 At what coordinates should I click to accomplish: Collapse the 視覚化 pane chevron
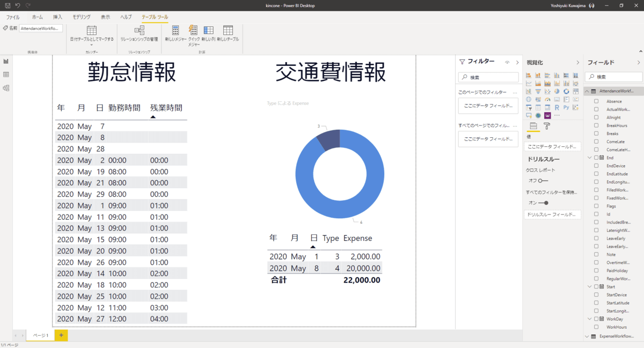tap(577, 62)
